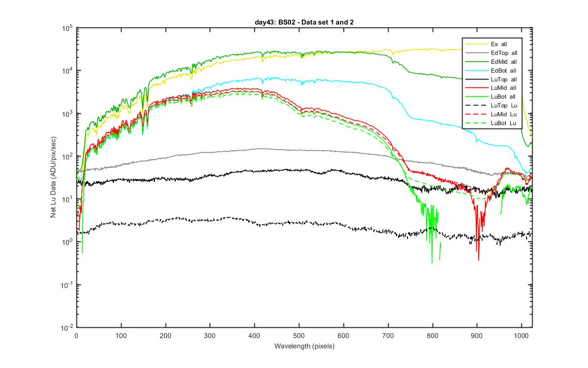Click the 'Es all' legend entry
This screenshot has width=588, height=368.
tap(492, 44)
